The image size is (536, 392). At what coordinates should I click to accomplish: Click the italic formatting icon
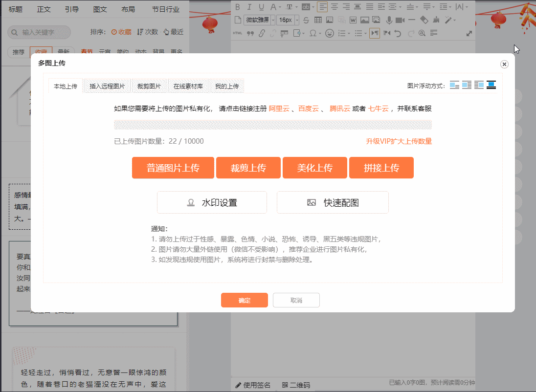(249, 7)
